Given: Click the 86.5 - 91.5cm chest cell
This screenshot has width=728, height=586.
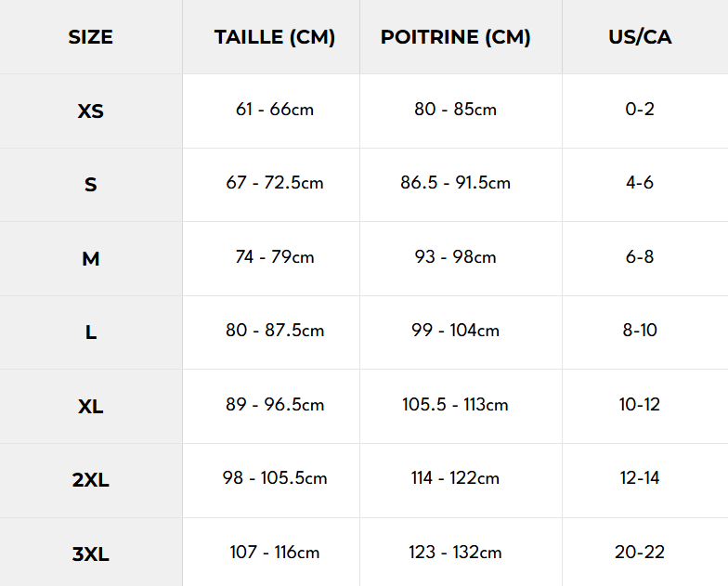Looking at the screenshot, I should [455, 183].
